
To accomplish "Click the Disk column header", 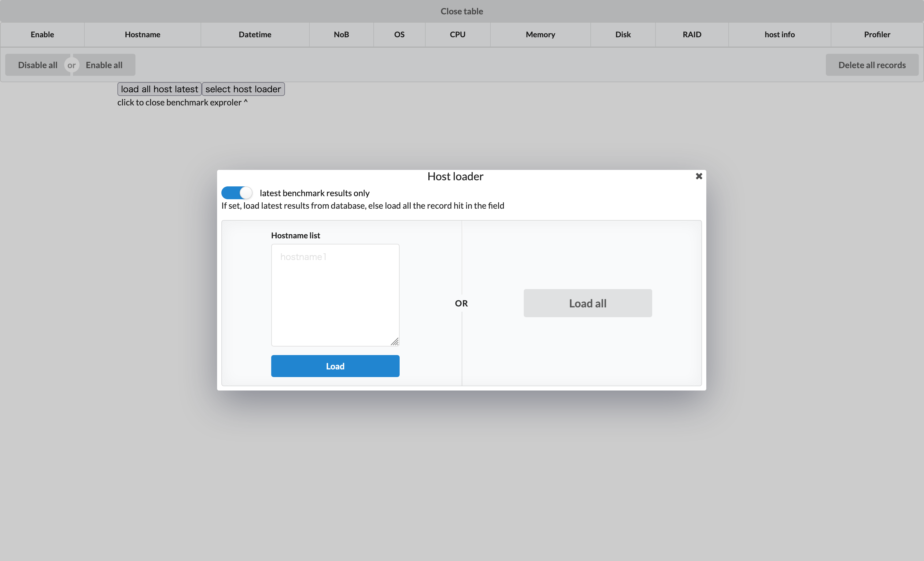I will pyautogui.click(x=623, y=35).
